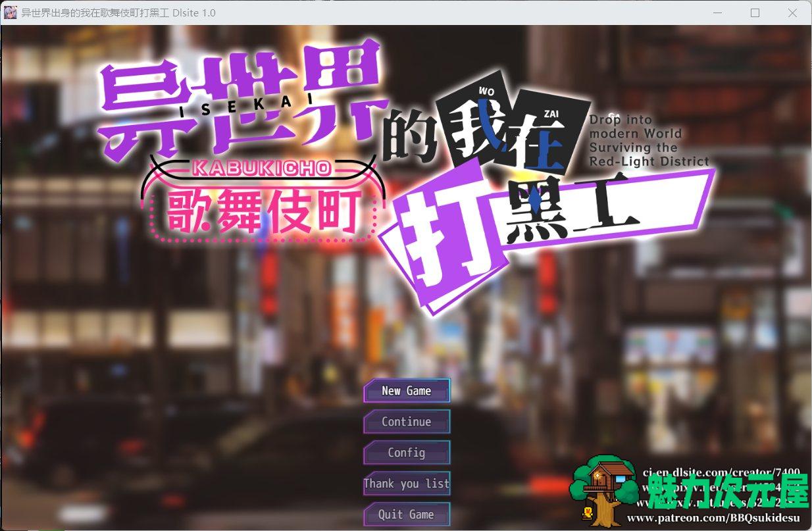812x531 pixels.
Task: Select Continue to load a save
Action: pyautogui.click(x=407, y=421)
